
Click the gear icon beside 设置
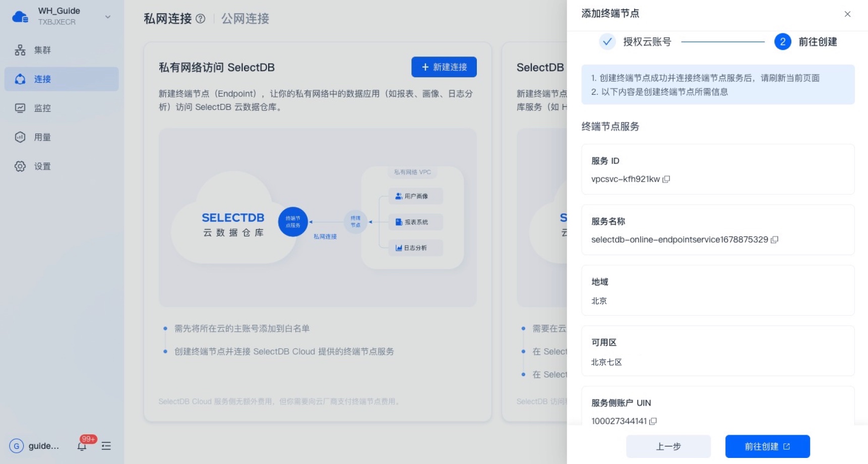pos(20,166)
